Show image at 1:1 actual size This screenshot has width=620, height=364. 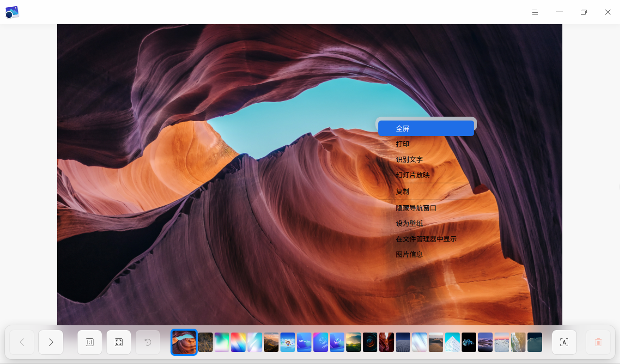pos(90,342)
